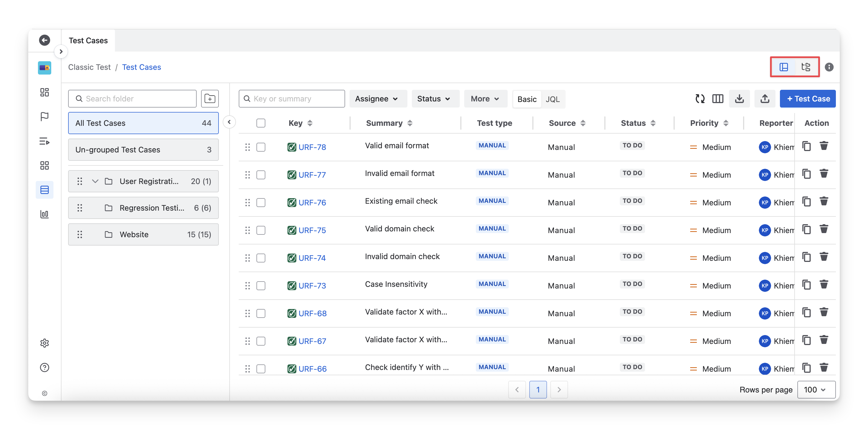Select the All Test Cases folder

pos(143,123)
